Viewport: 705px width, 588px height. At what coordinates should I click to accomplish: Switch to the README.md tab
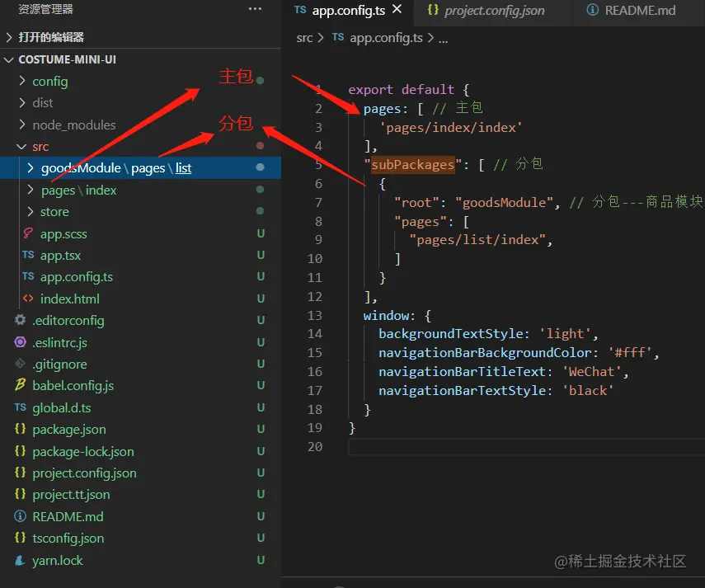click(x=639, y=11)
